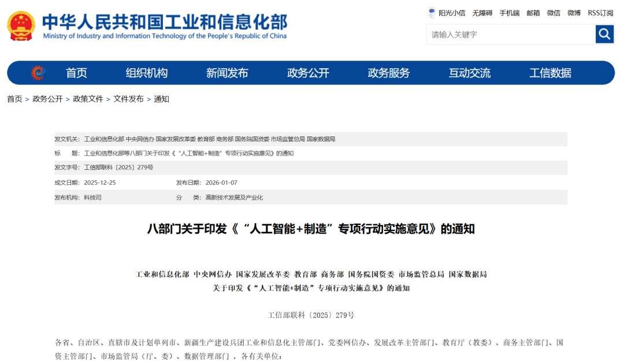Screen dimensions: 624x364
Task: Click the magnifying glass search icon
Action: click(604, 34)
